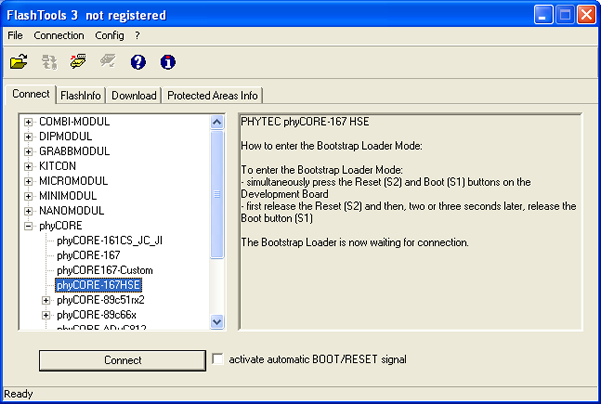601x404 pixels.
Task: Click the tree scrollbar up arrow
Action: (x=217, y=122)
